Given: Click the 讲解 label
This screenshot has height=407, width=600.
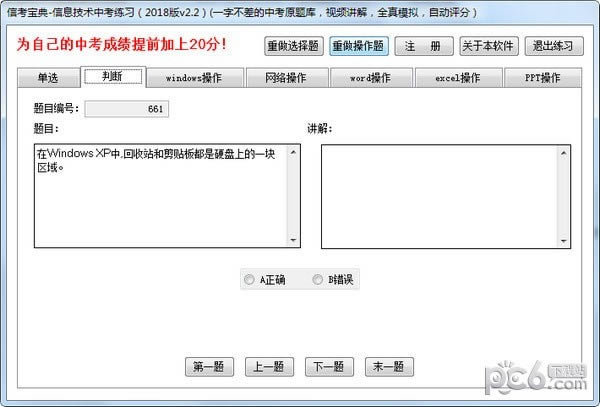Looking at the screenshot, I should click(x=320, y=129).
